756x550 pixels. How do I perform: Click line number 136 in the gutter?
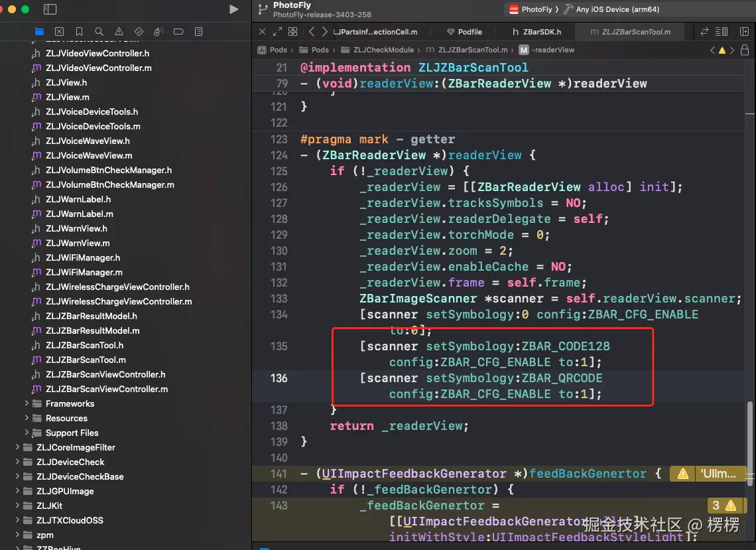[x=279, y=378]
